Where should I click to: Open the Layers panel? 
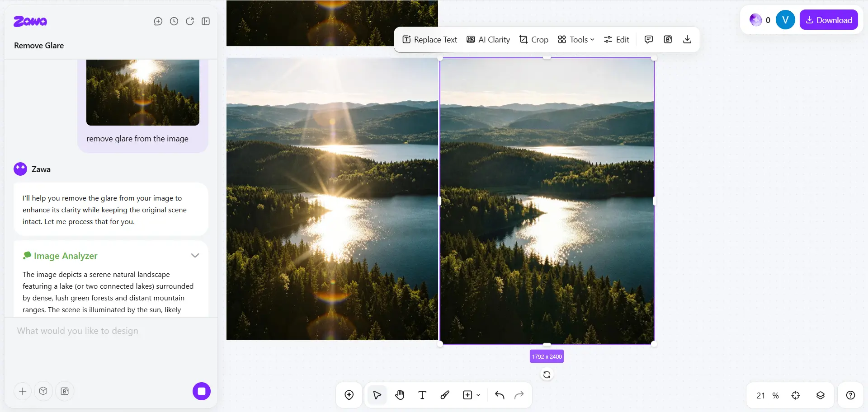(x=821, y=395)
